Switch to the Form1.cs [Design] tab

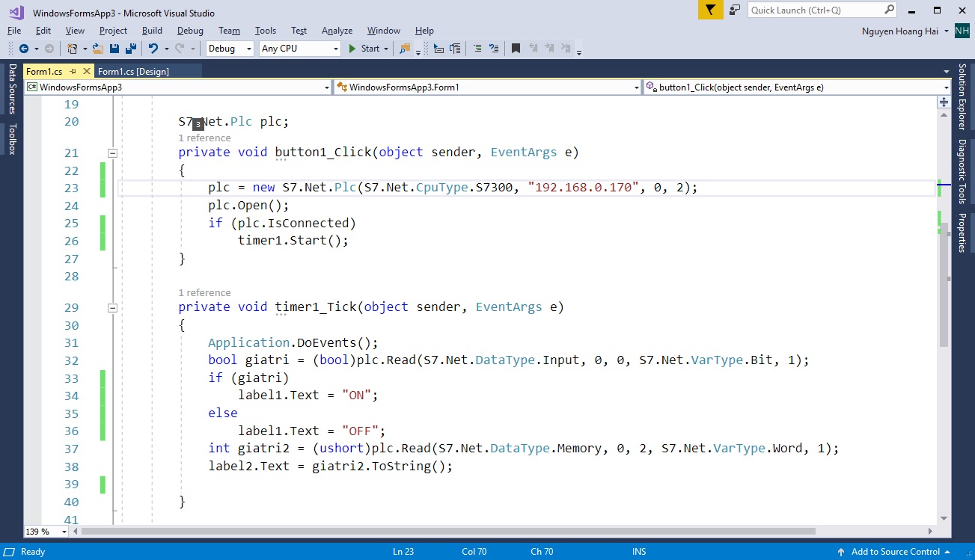(x=133, y=71)
